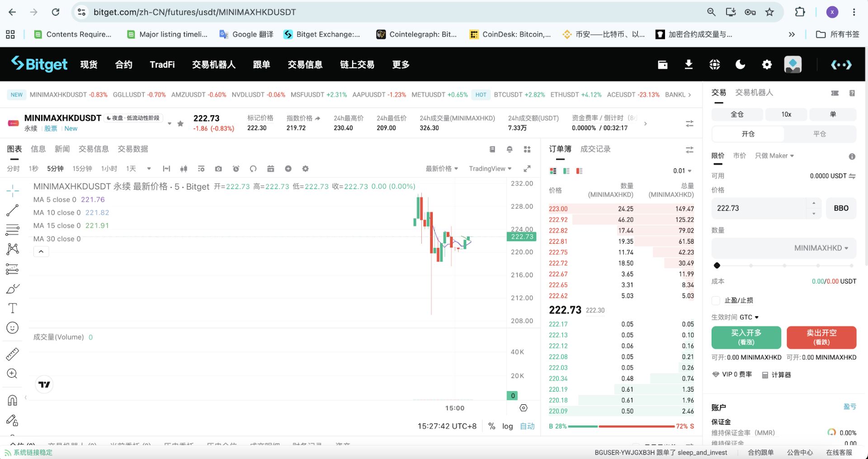Show only sell orders in order book
The width and height of the screenshot is (868, 459).
click(579, 171)
